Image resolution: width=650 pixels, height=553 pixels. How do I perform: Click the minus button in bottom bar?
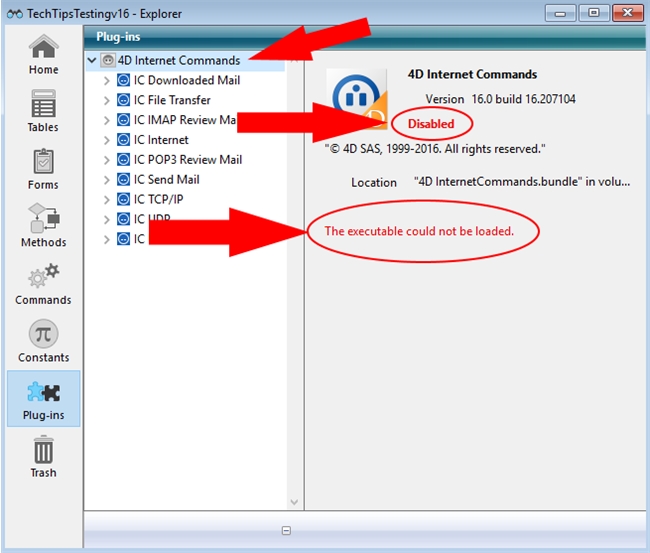click(286, 530)
